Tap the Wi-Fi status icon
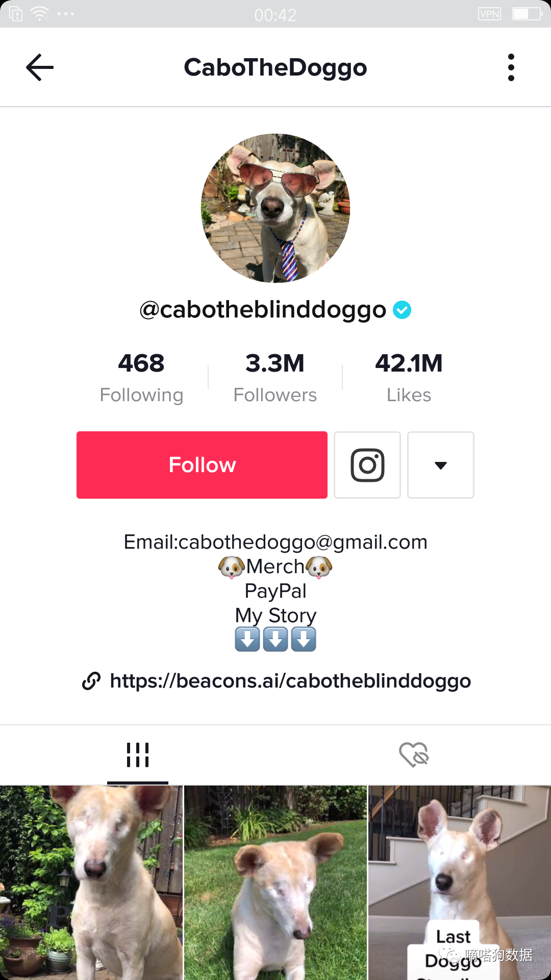Screen dimensions: 551x980 click(39, 14)
